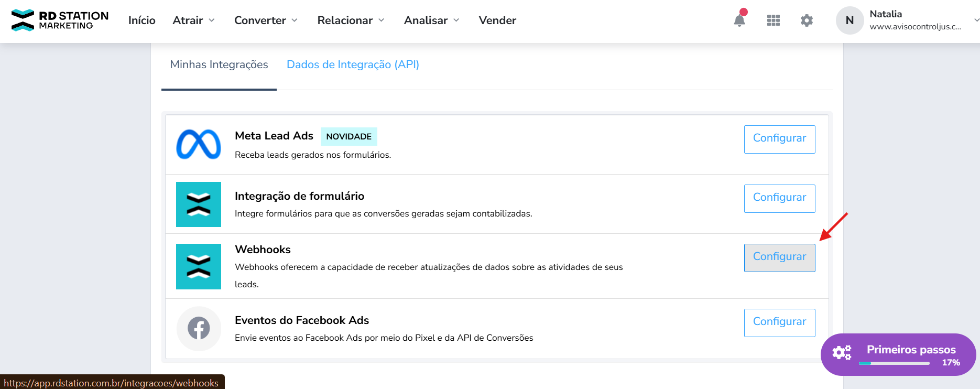Select the Minhas Integrações tab

219,64
